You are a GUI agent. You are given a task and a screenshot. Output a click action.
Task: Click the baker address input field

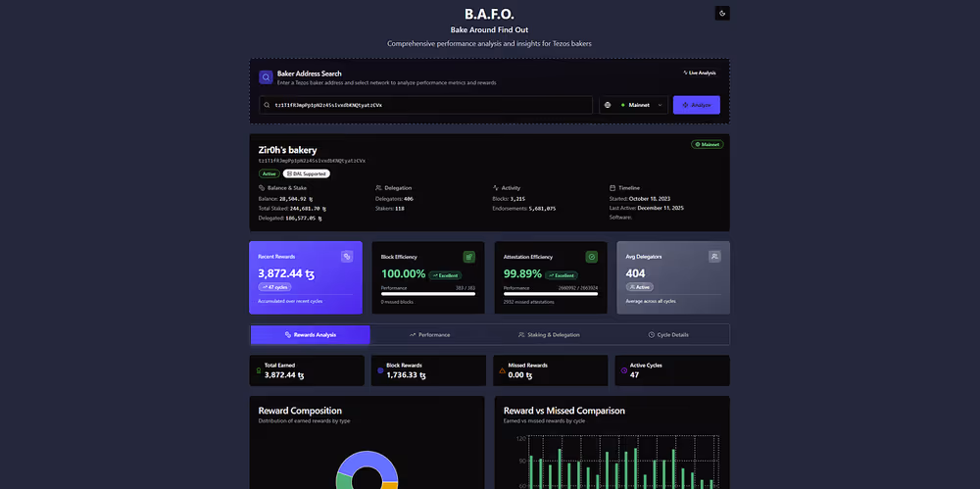[x=426, y=105]
